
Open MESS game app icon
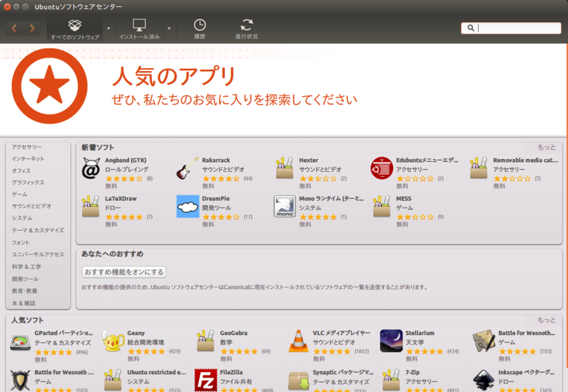point(382,207)
